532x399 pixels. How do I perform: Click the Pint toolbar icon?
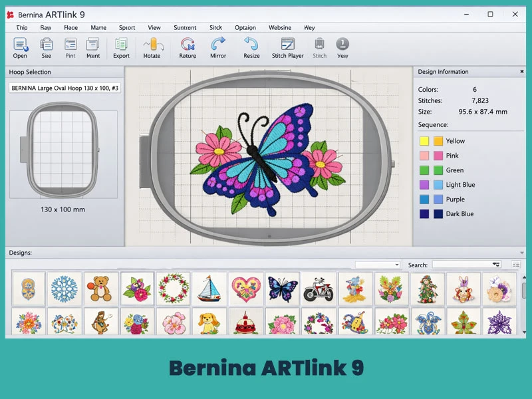[x=70, y=45]
